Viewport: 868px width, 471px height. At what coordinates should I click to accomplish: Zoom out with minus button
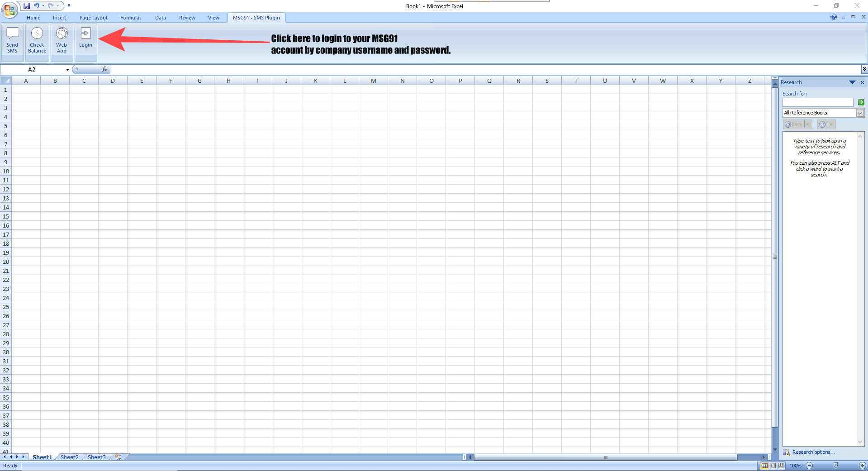(x=809, y=466)
